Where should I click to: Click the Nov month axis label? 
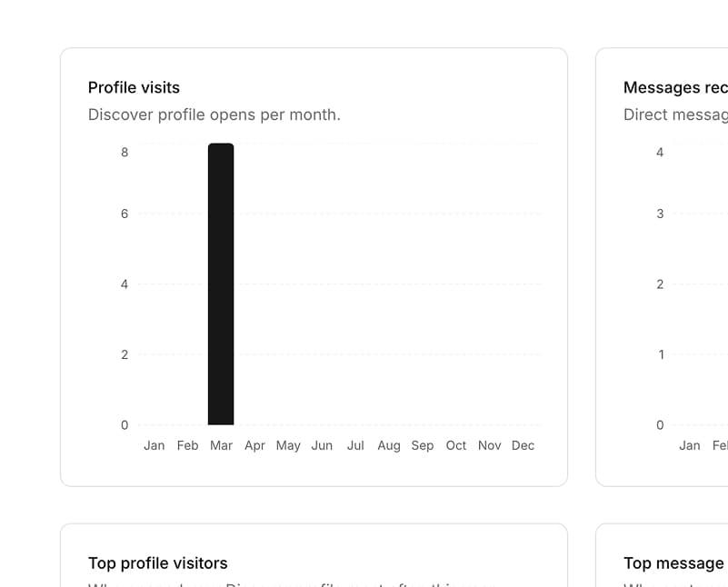tap(490, 445)
